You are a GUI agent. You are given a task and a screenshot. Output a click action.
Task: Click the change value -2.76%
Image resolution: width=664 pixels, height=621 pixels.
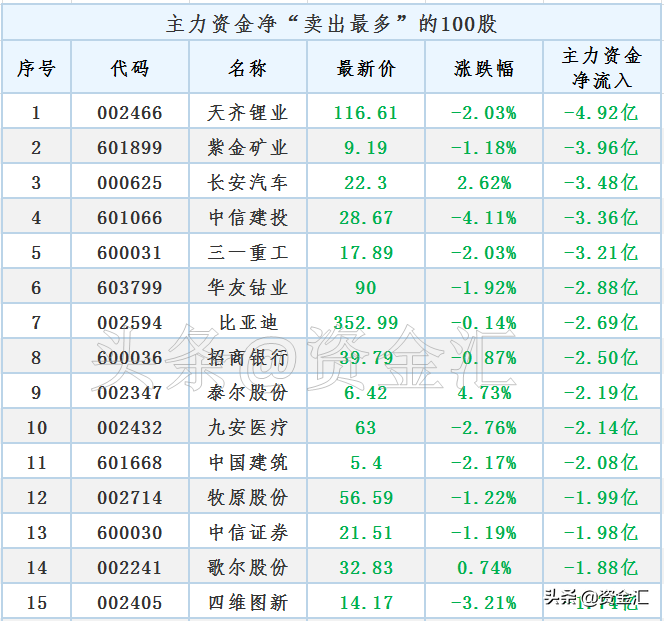click(484, 428)
